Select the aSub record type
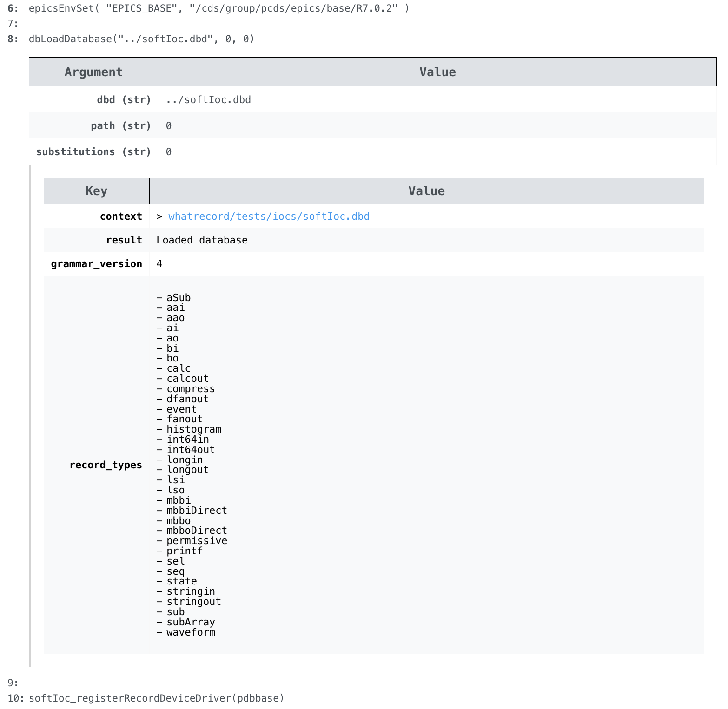 178,297
